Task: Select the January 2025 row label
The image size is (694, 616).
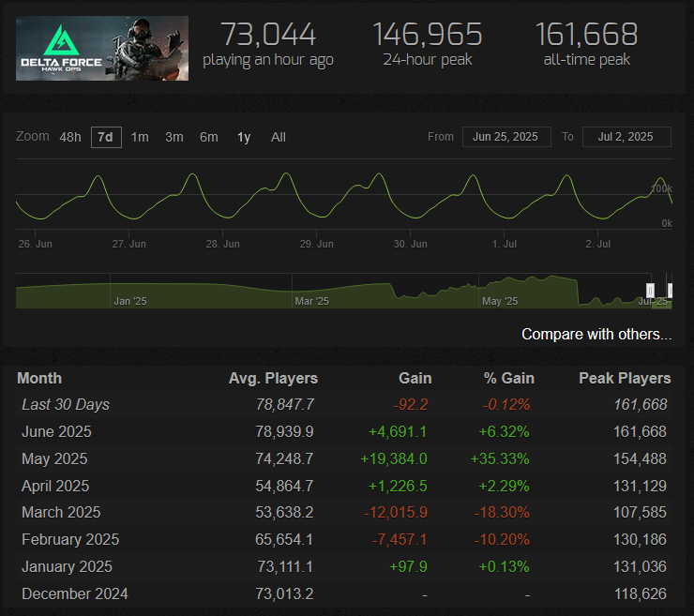Action: click(67, 566)
